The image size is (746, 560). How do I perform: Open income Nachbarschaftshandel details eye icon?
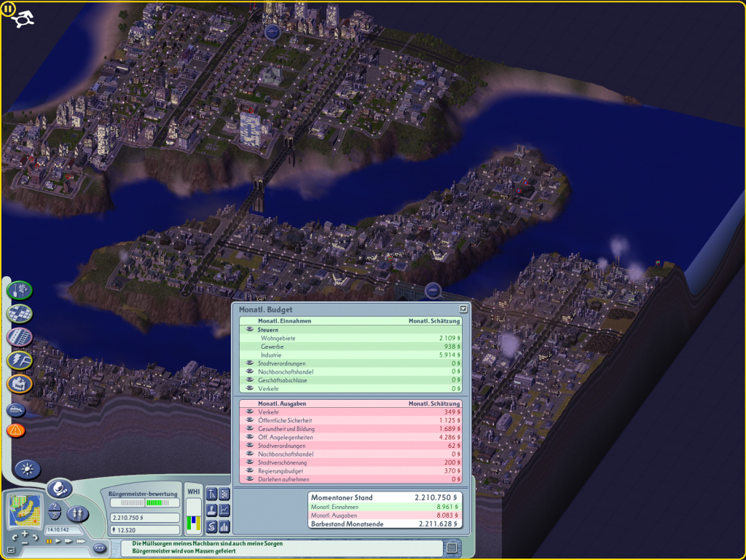[x=250, y=371]
